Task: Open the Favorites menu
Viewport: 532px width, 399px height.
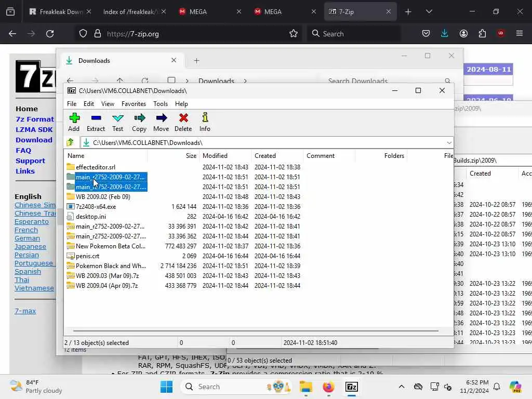Action: [x=134, y=104]
